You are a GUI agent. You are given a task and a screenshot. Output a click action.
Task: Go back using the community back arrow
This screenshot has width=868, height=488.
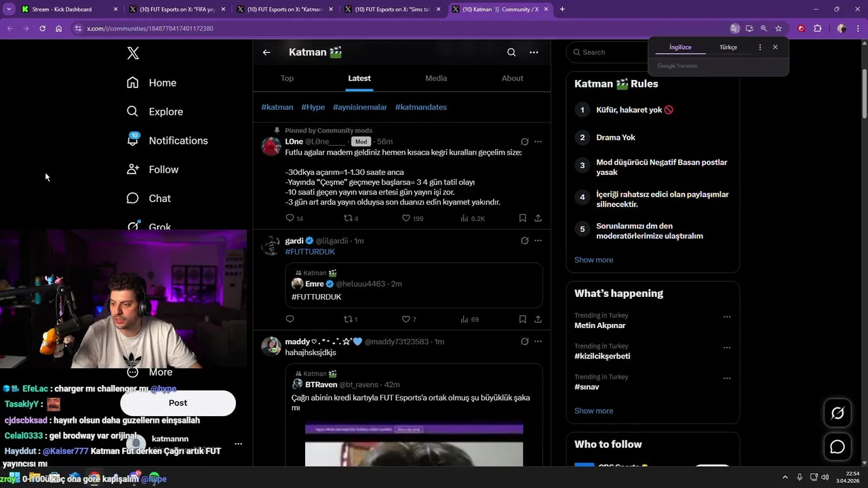[267, 52]
